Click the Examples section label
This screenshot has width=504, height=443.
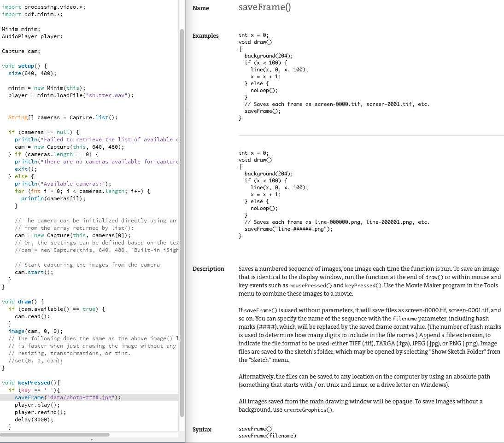205,35
